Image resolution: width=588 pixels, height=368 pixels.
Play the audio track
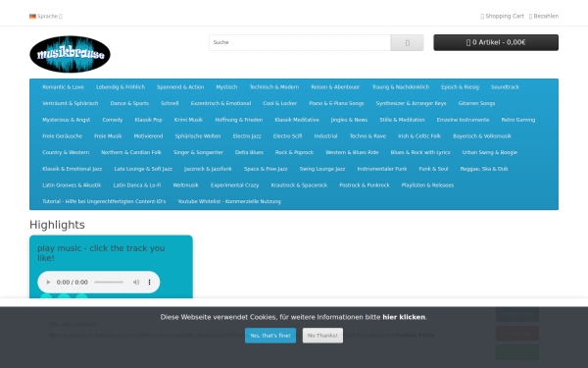[x=48, y=282]
